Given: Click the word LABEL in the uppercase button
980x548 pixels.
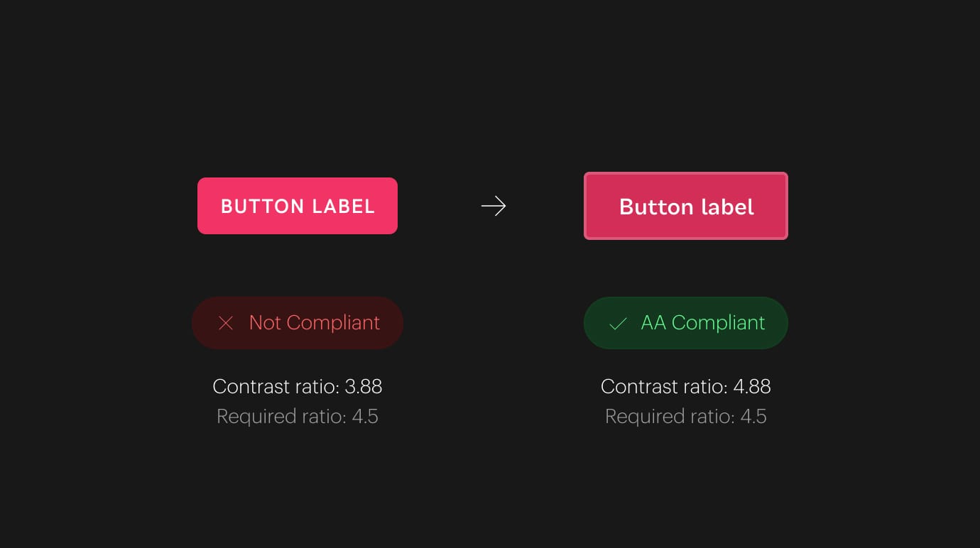Looking at the screenshot, I should tap(343, 207).
